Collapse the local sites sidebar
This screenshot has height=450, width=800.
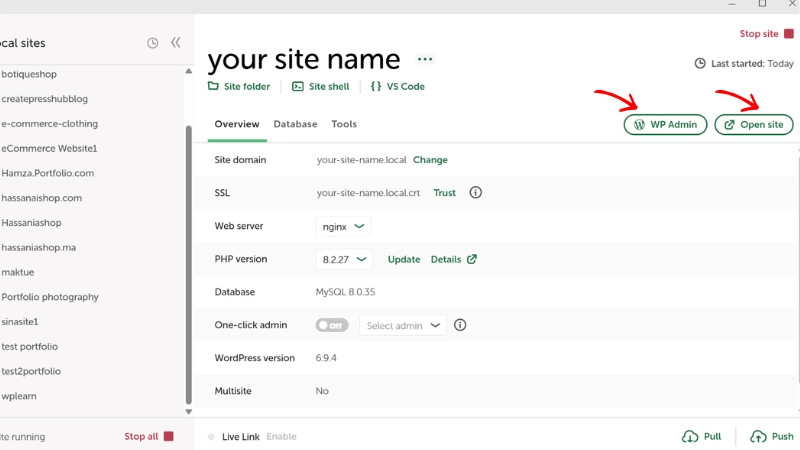coord(176,42)
